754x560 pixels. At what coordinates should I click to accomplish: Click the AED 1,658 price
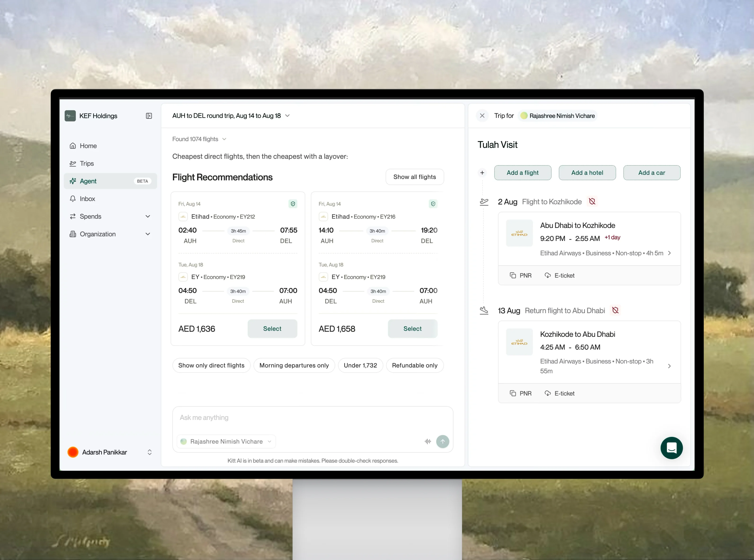tap(337, 329)
